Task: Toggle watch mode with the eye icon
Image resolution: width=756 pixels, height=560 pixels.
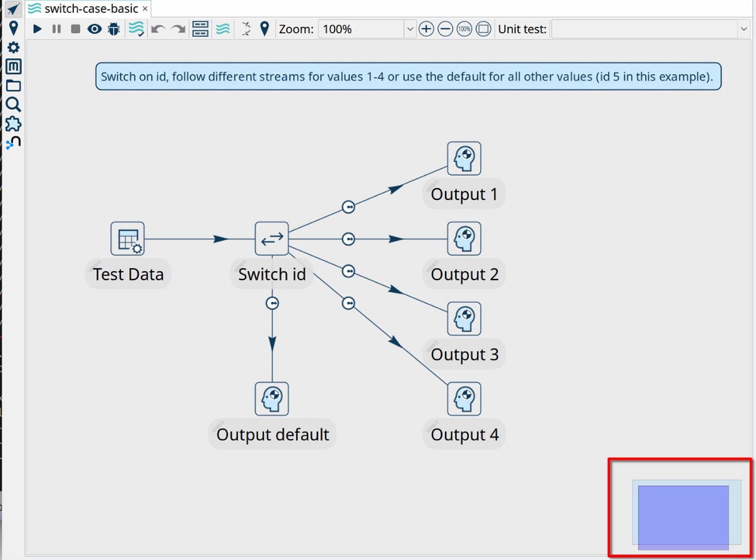Action: tap(94, 29)
